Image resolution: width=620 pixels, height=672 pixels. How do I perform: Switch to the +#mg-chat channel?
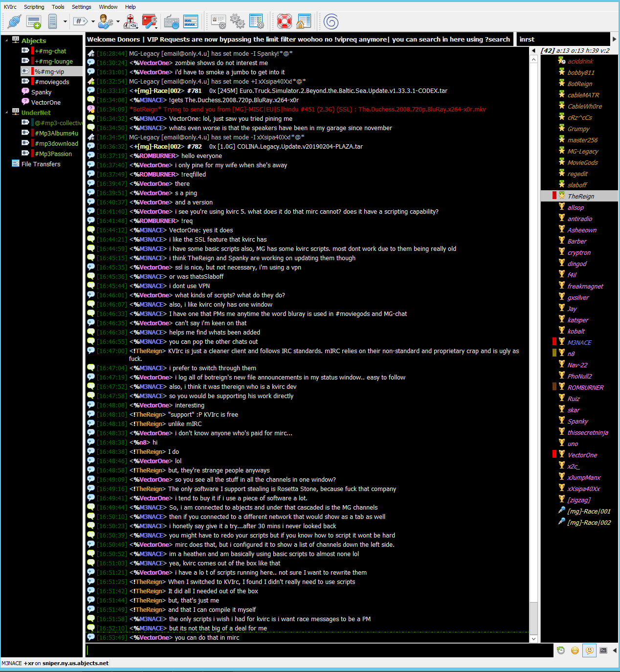point(50,51)
